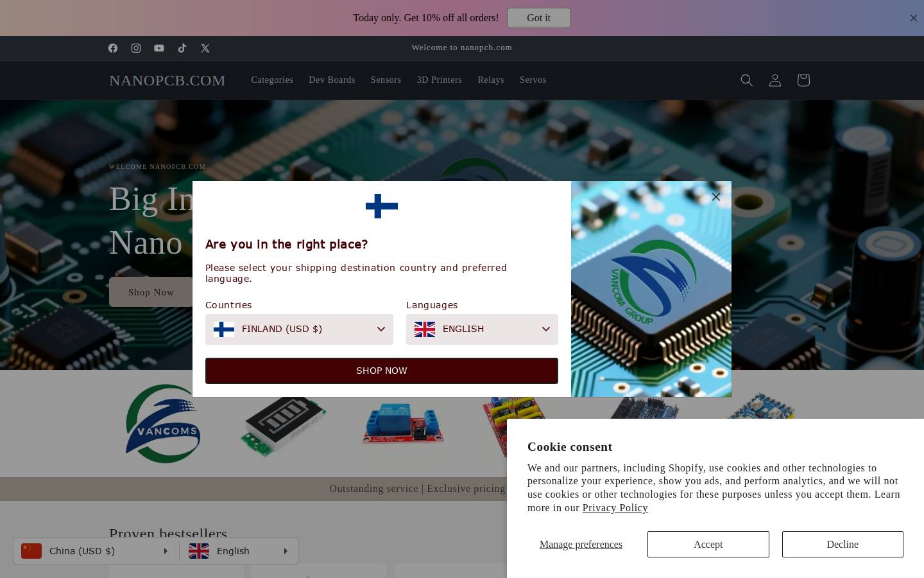Open the X (Twitter) social link
The width and height of the screenshot is (924, 578).
pos(205,48)
